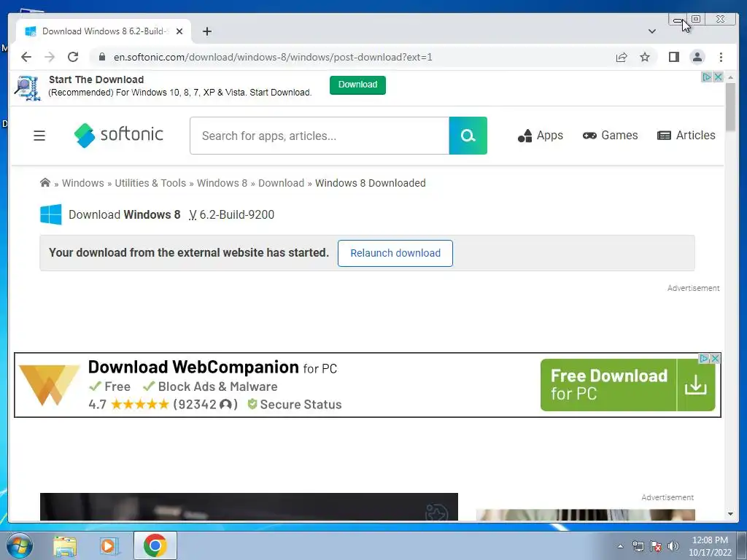Viewport: 747px width, 560px height.
Task: Open Chrome's three-dot menu
Action: (721, 57)
